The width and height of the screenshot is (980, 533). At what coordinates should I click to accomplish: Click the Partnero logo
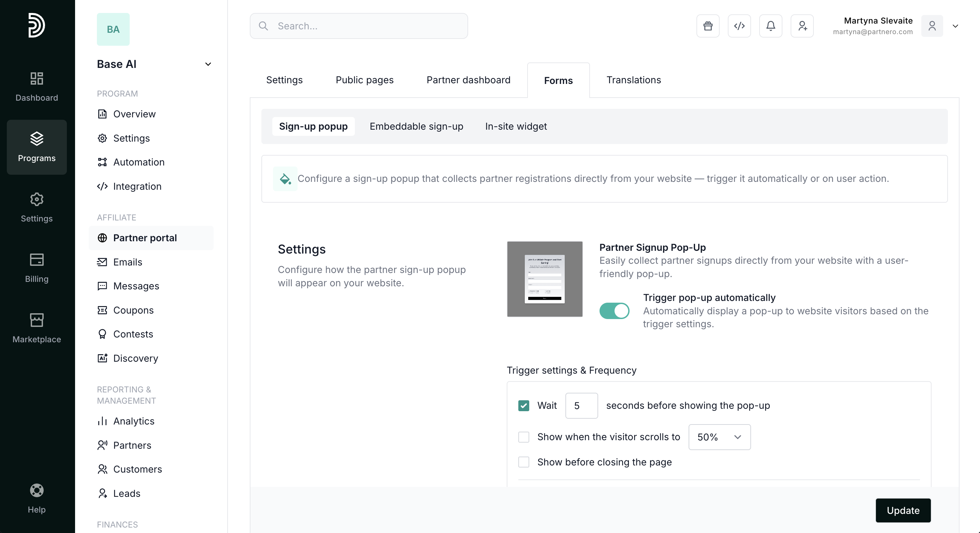coord(37,25)
